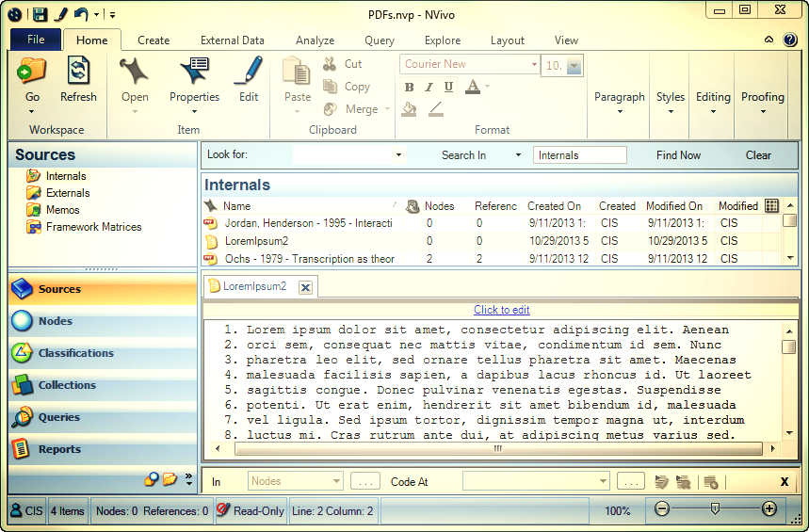Open the Queries navigation button
809x532 pixels.
102,417
